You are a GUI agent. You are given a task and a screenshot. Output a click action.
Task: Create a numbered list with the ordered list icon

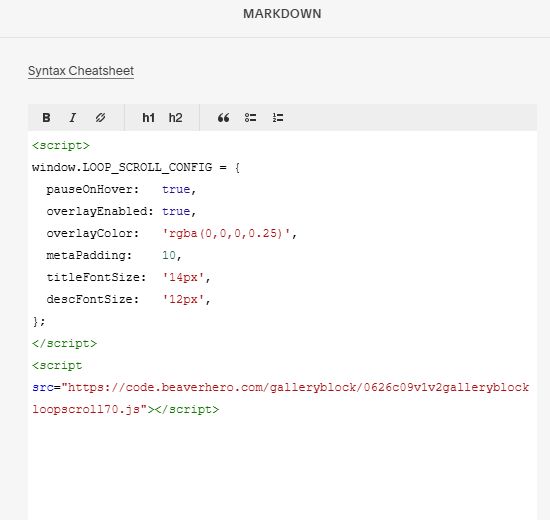278,118
